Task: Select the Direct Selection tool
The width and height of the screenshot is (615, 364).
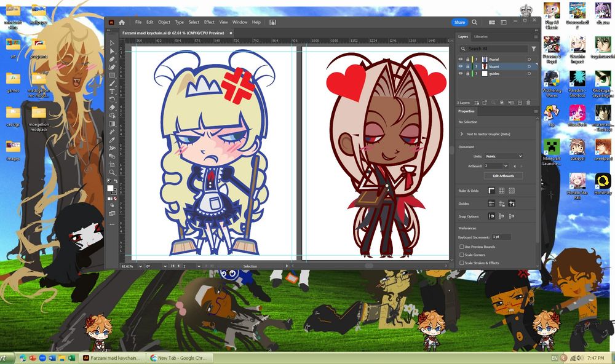Action: pyautogui.click(x=112, y=51)
